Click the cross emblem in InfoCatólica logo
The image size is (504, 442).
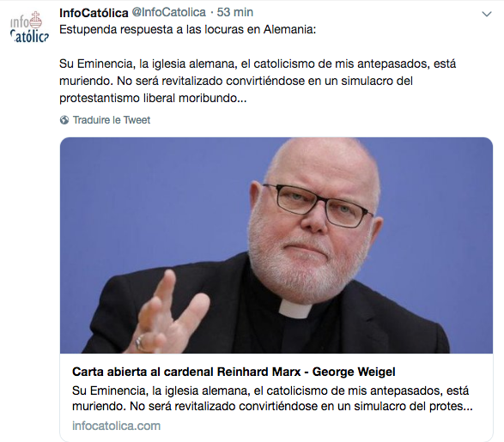35,21
